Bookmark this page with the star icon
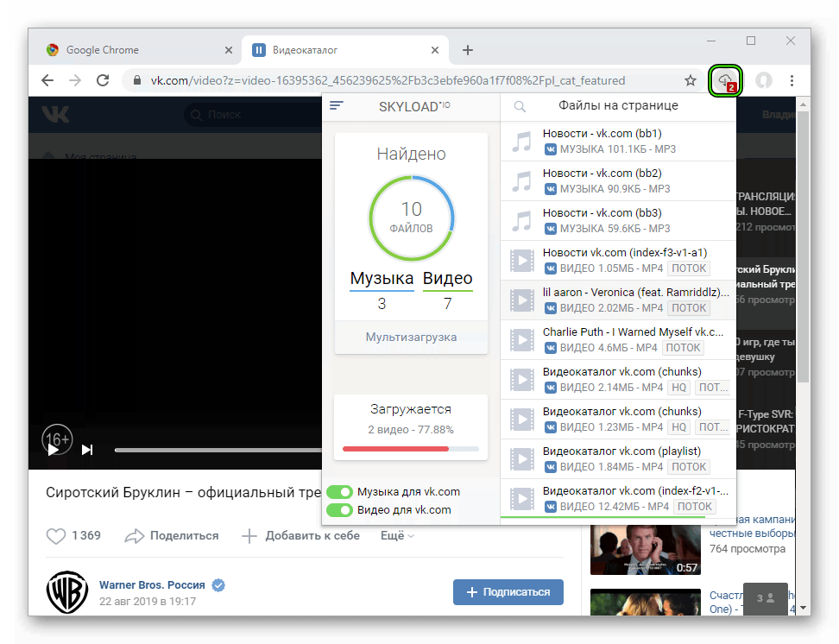The image size is (839, 644). point(691,81)
